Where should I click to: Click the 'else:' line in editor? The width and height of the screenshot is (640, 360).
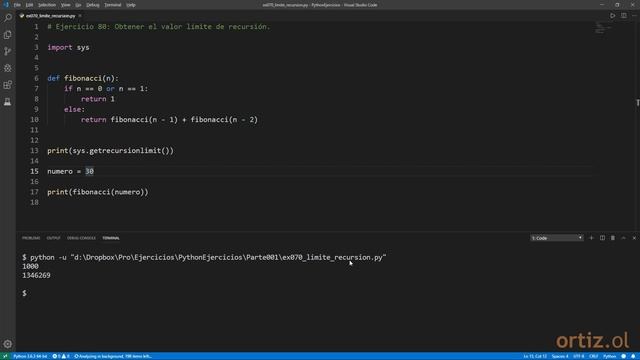pos(75,109)
